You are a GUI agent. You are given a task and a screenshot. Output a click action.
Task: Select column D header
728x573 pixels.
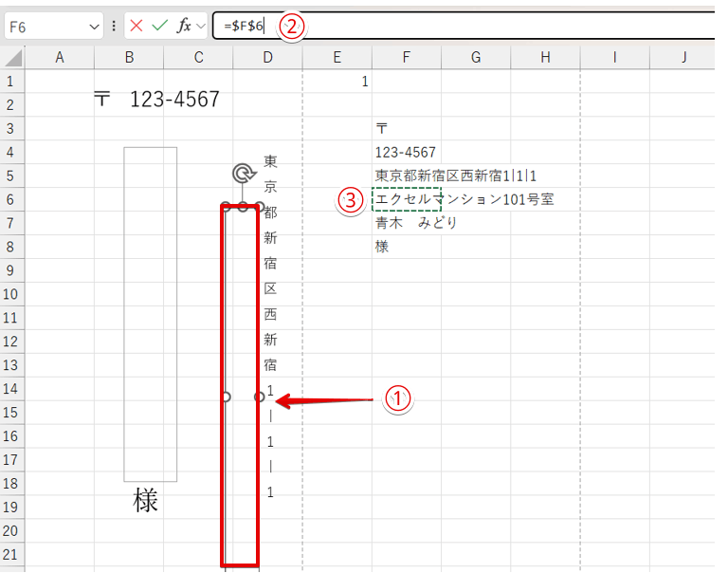coord(267,58)
